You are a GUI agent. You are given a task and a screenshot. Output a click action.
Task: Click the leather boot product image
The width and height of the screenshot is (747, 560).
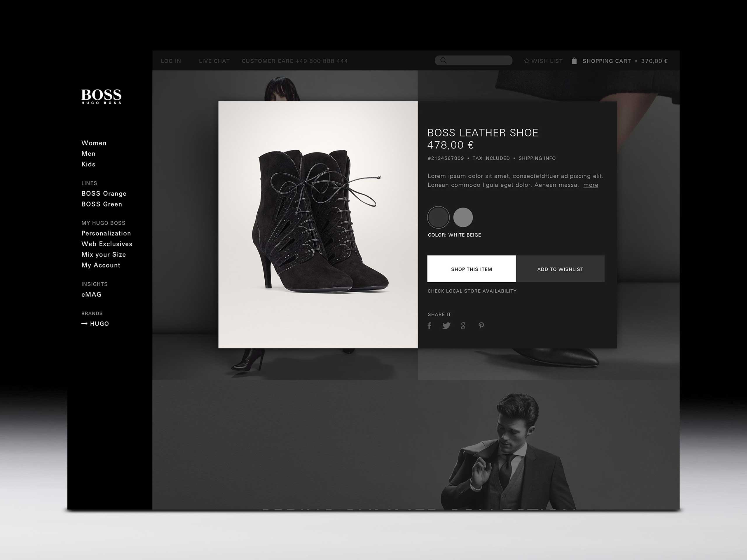(318, 225)
